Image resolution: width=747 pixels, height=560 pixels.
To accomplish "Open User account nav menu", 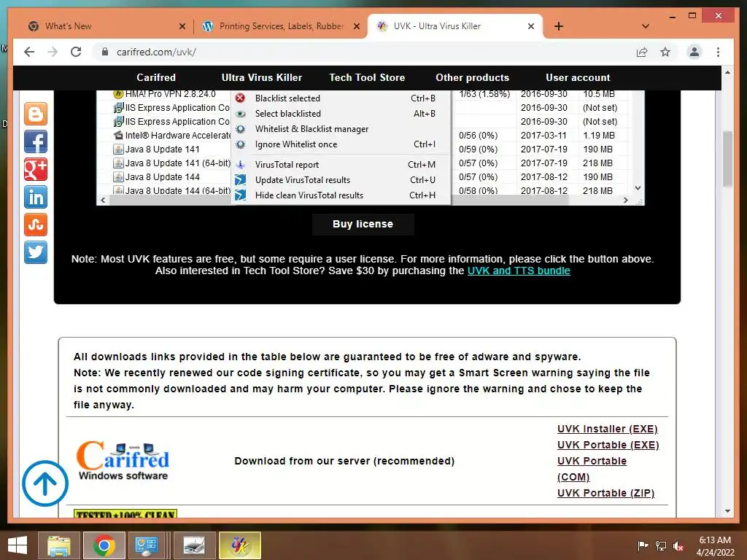I will point(578,77).
